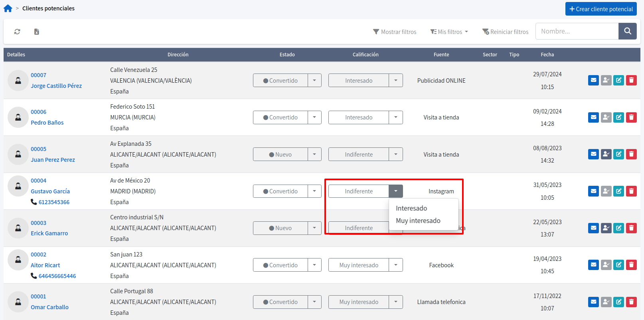Delete lead Jorge Castillo Pérez
Screen dimensions: 644x320
(631, 80)
